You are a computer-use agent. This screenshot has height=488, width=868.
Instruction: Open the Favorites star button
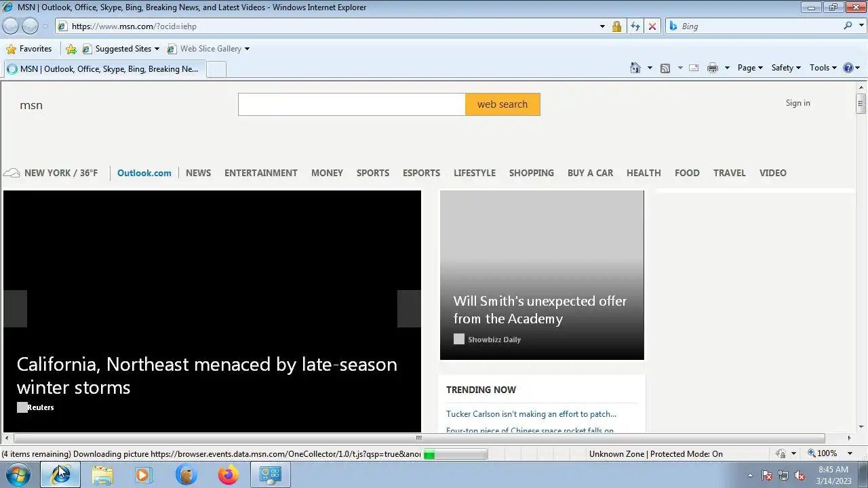[29, 49]
